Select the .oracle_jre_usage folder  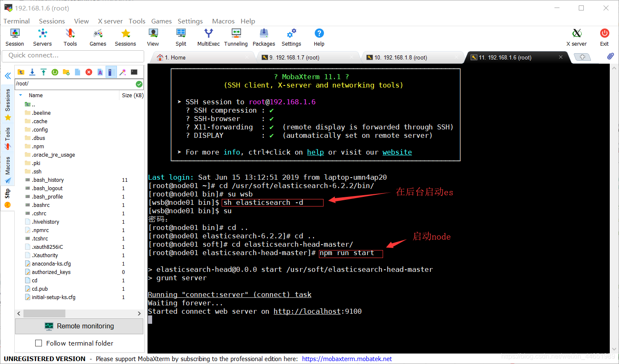pos(54,155)
